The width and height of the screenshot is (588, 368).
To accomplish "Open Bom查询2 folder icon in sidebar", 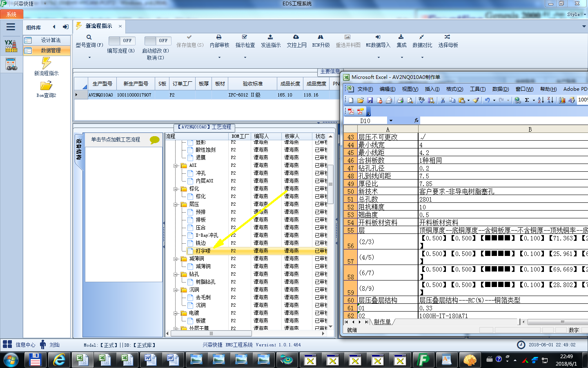I will tap(46, 85).
